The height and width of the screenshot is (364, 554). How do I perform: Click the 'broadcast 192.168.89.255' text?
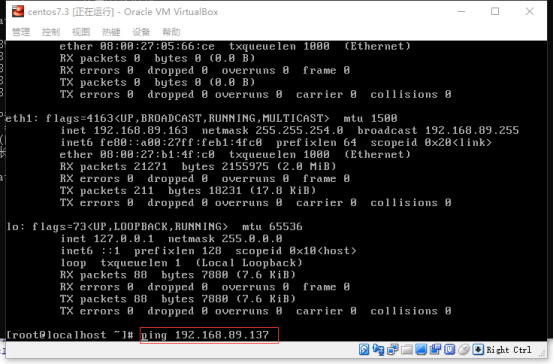[438, 130]
